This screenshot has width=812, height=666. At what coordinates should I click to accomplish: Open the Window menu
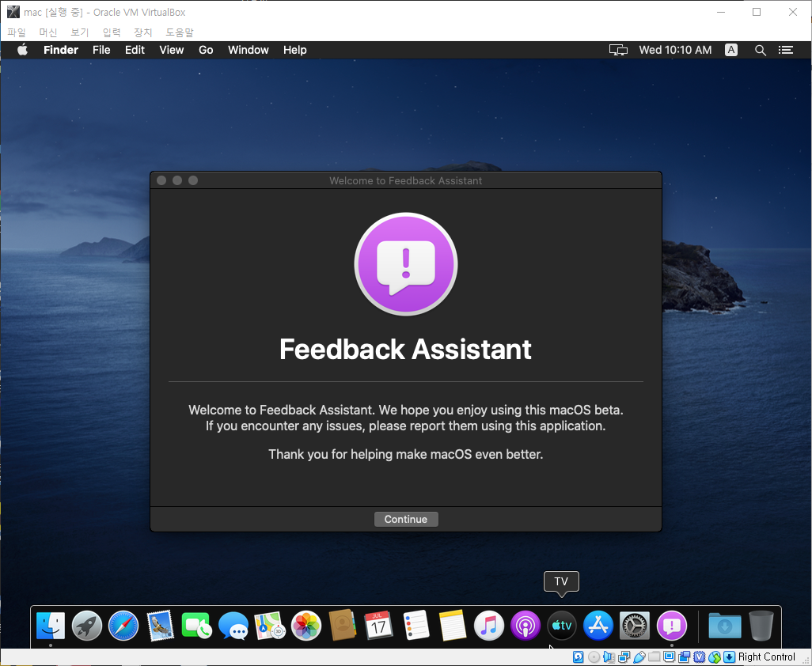[x=248, y=50]
